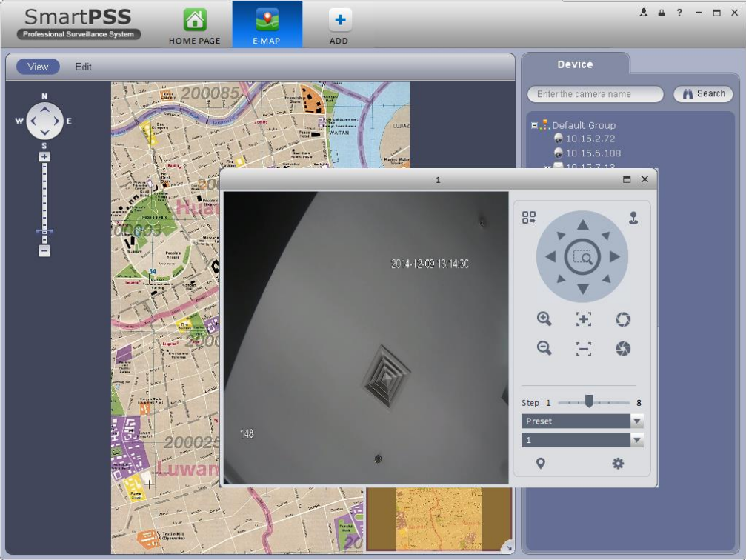
Task: Open the Preset function dropdown
Action: (636, 421)
